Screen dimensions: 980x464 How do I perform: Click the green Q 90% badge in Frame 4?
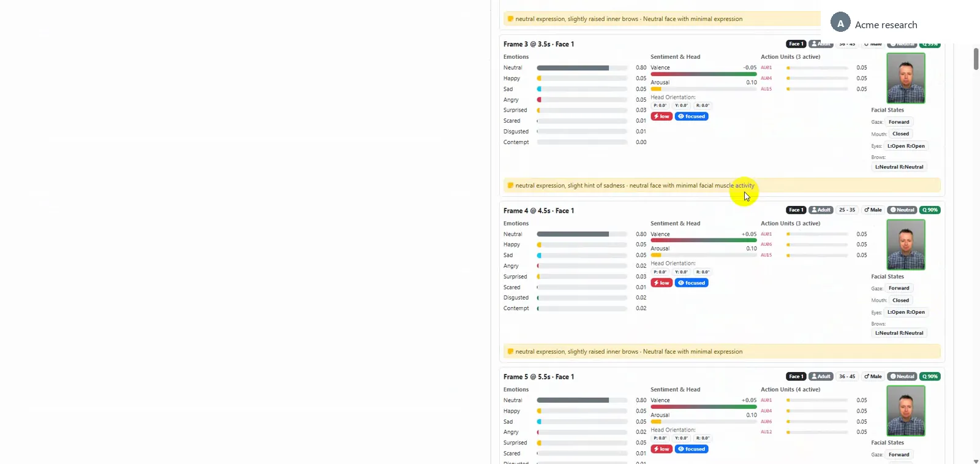[x=930, y=210]
